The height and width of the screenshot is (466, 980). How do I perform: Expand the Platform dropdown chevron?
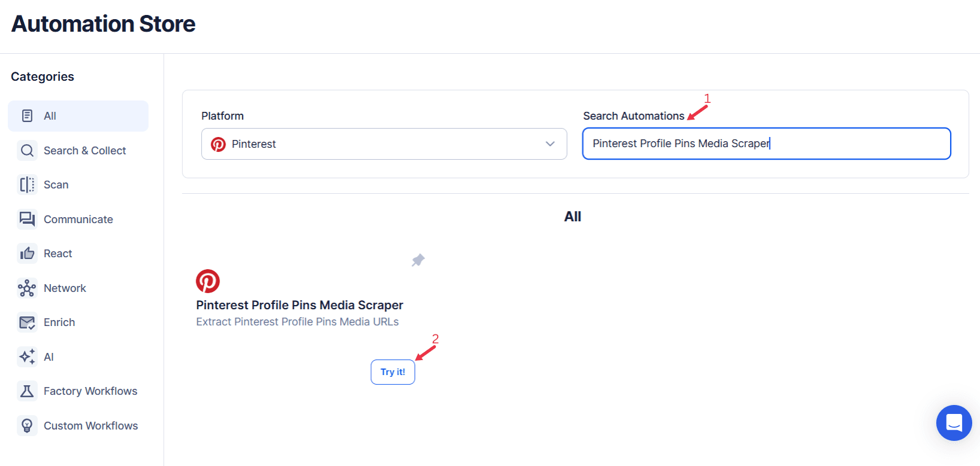pos(550,144)
